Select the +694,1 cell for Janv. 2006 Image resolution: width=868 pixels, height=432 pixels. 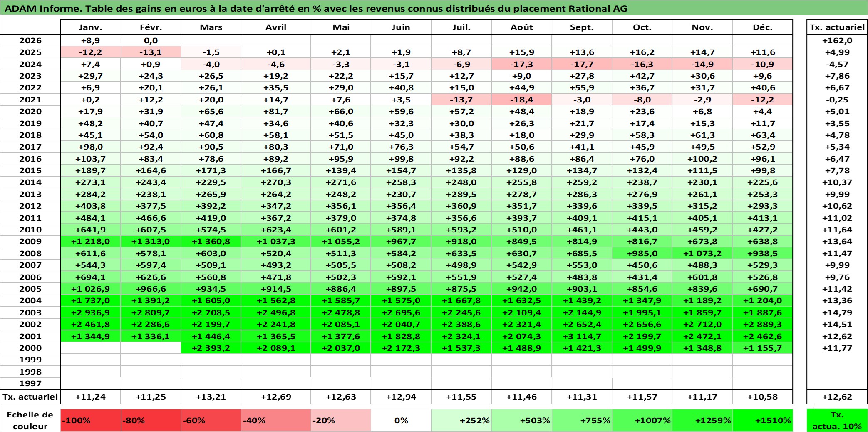click(91, 277)
